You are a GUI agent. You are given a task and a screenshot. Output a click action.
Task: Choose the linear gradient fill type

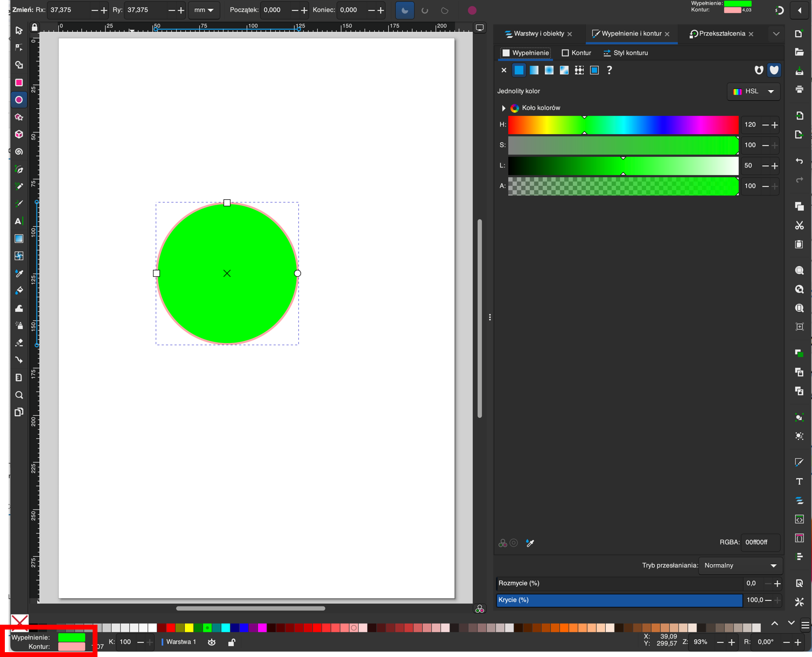click(534, 70)
